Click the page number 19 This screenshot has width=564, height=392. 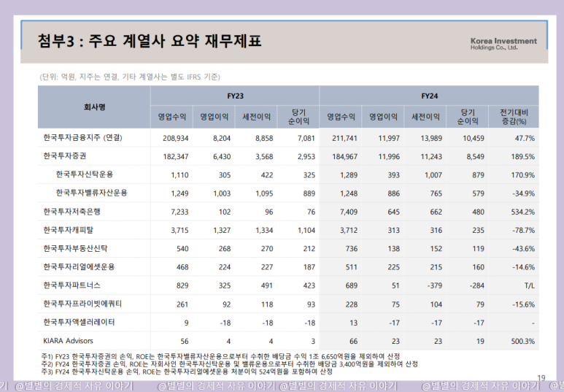(x=541, y=378)
